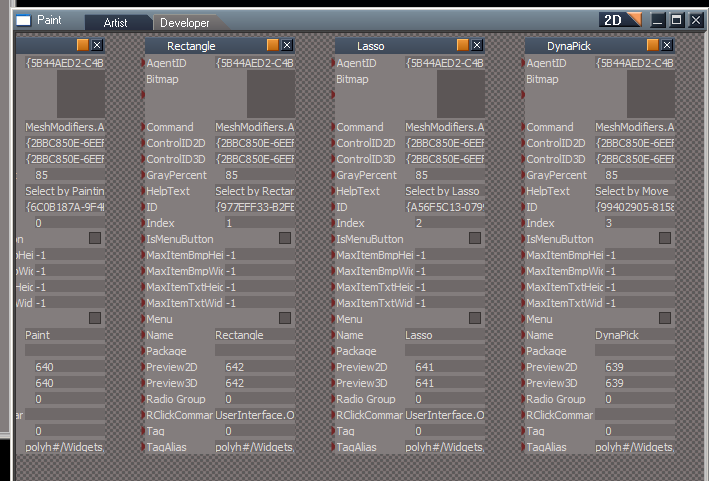This screenshot has height=481, width=709.
Task: Edit the Name field containing Paint
Action: [65, 335]
